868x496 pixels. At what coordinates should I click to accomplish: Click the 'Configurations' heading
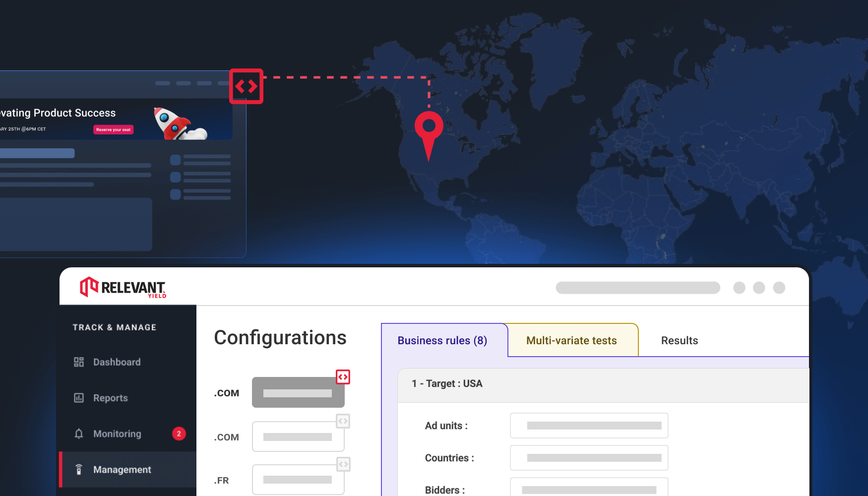click(x=280, y=338)
